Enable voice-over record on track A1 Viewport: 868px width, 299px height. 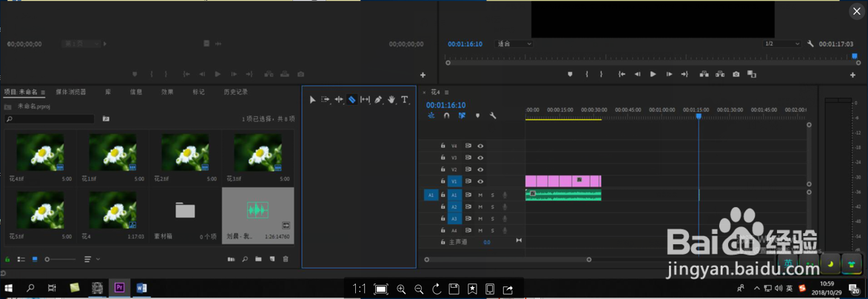tap(505, 195)
